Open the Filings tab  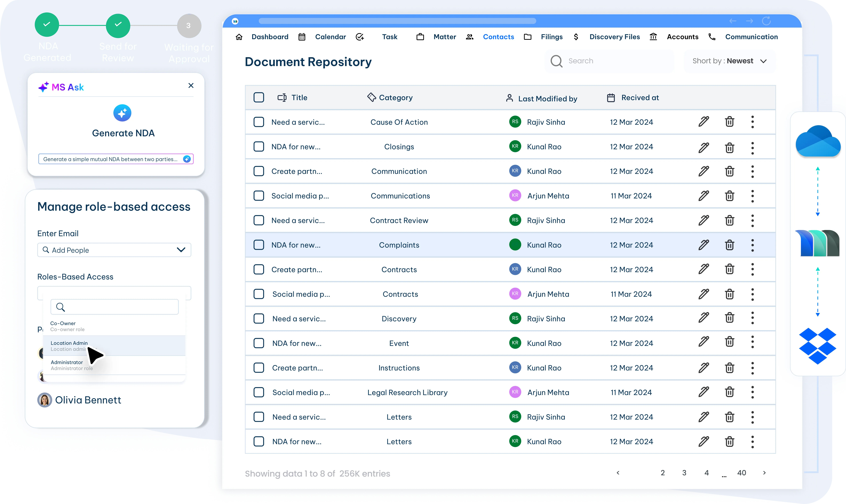tap(552, 37)
